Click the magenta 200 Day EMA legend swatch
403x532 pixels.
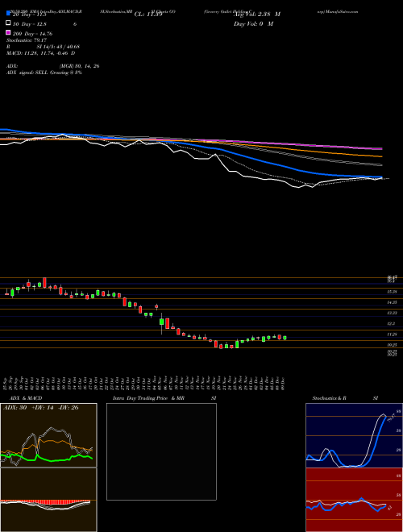coord(9,33)
